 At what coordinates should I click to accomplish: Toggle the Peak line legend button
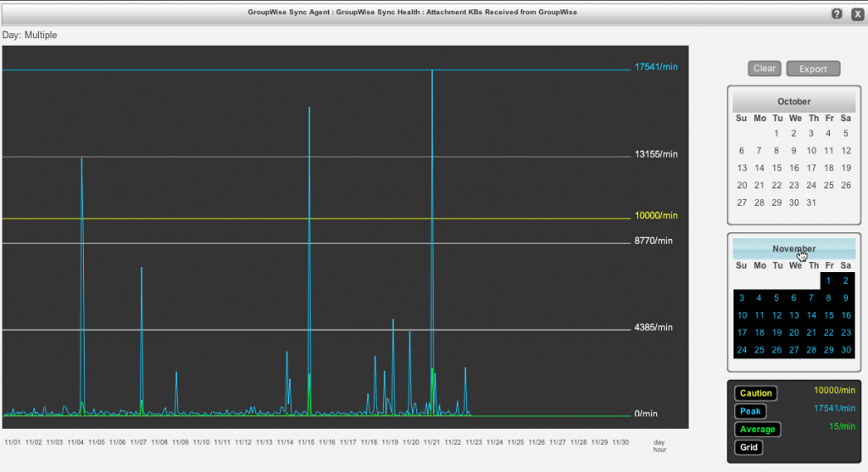point(750,411)
